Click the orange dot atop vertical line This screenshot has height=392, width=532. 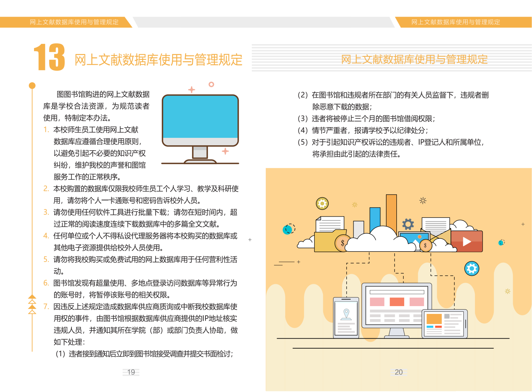tap(32, 85)
